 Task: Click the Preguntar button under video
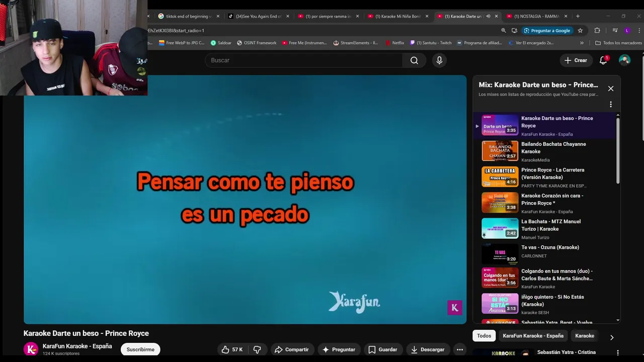(339, 349)
